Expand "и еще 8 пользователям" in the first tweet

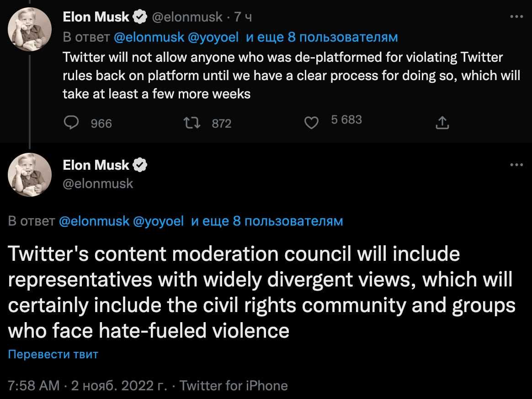(x=322, y=37)
